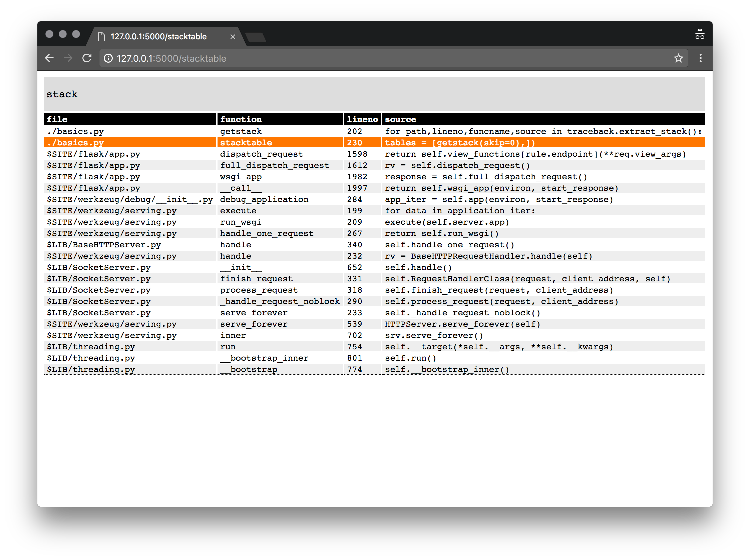Viewport: 750px width, 560px height.
Task: Click lineno cell '202'
Action: (362, 131)
